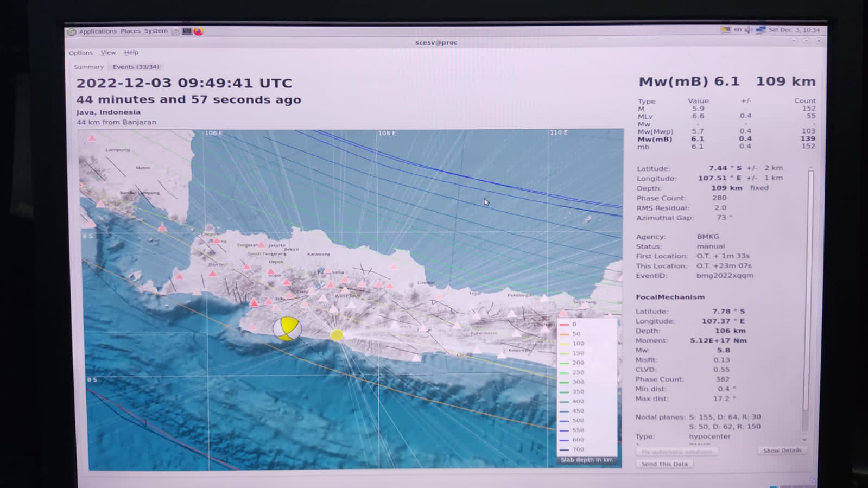This screenshot has width=868, height=488.
Task: Click the Type value 'hypocenter'
Action: [x=709, y=436]
